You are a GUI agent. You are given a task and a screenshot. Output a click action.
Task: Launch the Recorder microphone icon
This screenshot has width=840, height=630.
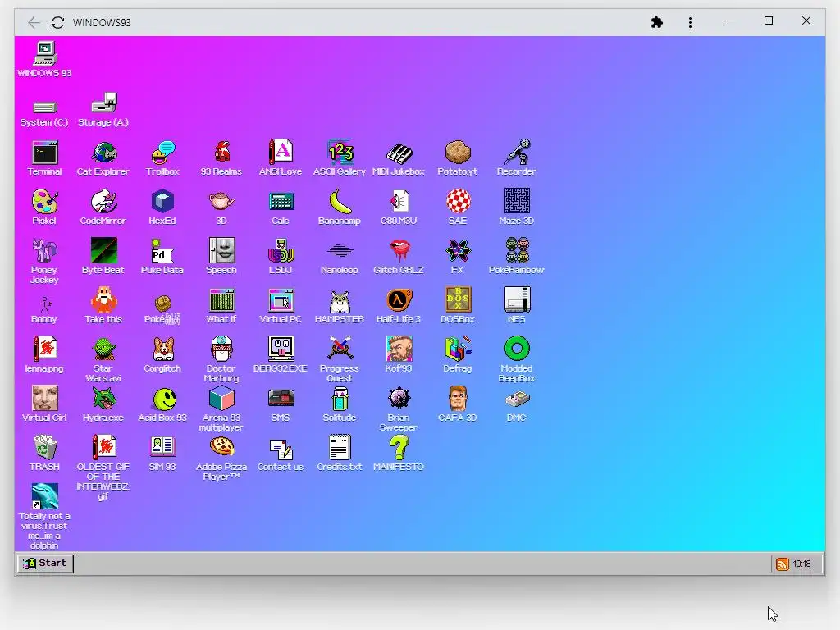[x=517, y=153]
